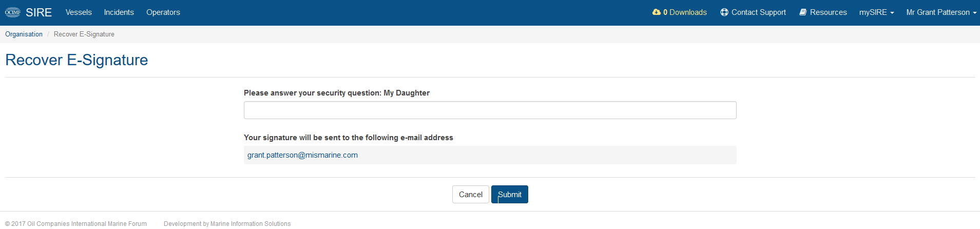Click the SIRE brand title
The width and height of the screenshot is (980, 229).
[39, 12]
